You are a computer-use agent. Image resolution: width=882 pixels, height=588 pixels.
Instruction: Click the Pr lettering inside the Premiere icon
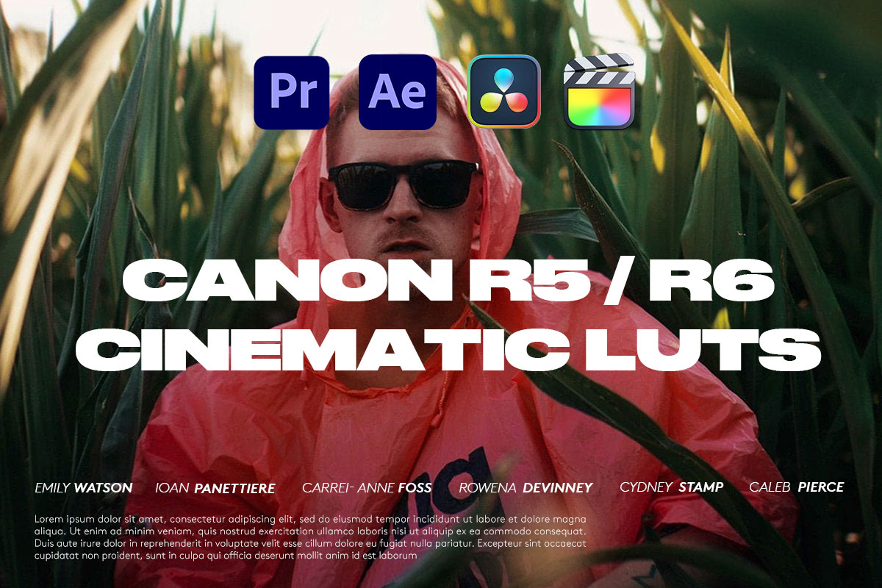click(293, 90)
